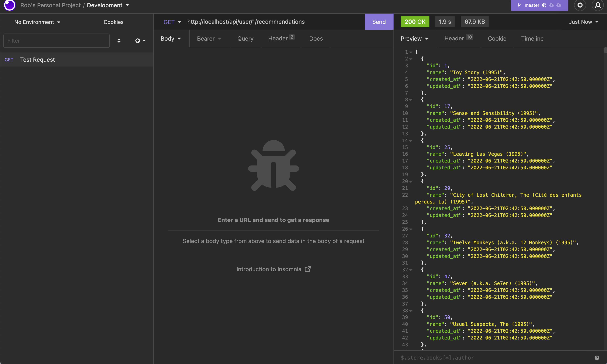Open Insomnia settings via the gear icon
Screen dimensions: 607x364
(x=580, y=5)
